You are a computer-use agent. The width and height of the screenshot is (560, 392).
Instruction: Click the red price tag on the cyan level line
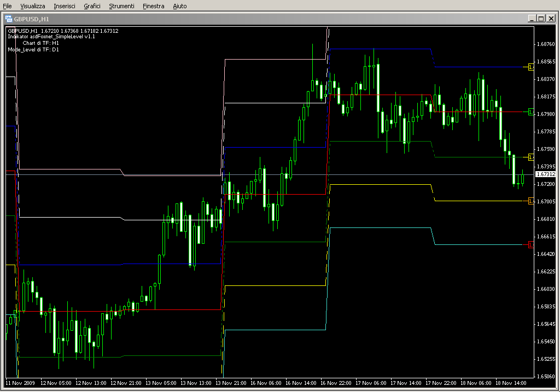(x=531, y=244)
